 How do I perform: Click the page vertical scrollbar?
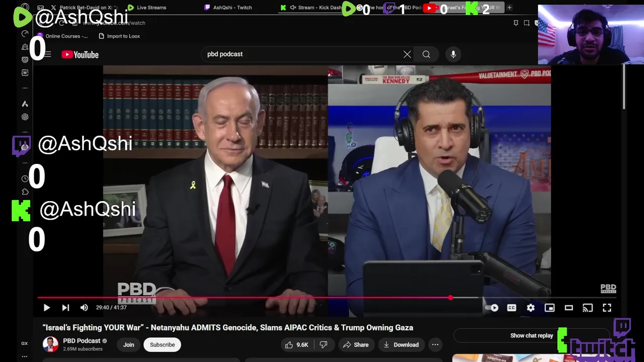[x=624, y=86]
